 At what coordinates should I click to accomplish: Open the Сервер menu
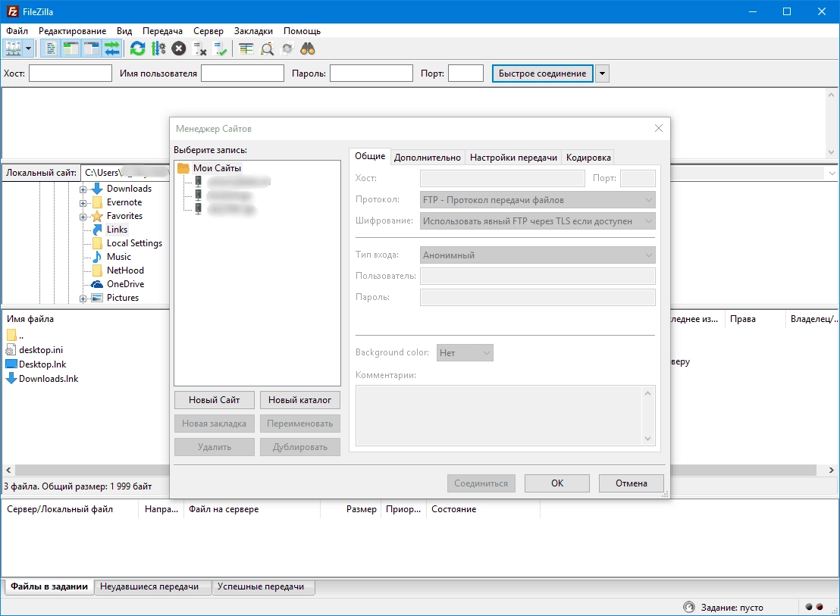208,31
